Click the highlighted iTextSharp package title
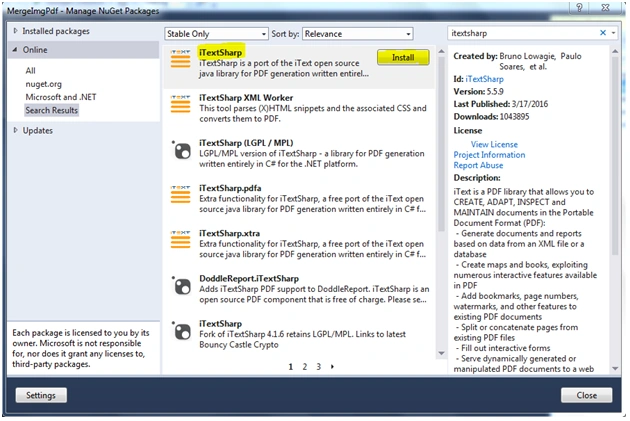 221,52
